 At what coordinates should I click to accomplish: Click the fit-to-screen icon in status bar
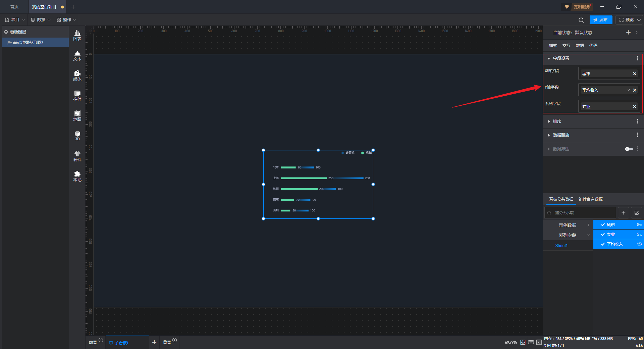(523, 342)
